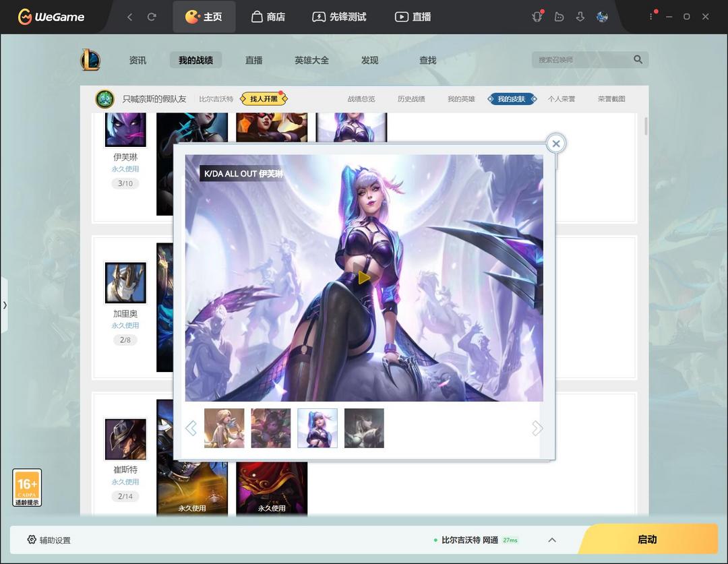The image size is (728, 564).
Task: Open the 主页 home tab
Action: [x=204, y=17]
